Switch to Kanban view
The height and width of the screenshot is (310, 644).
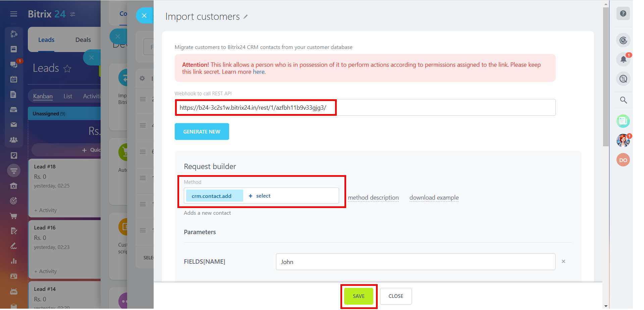coord(43,96)
